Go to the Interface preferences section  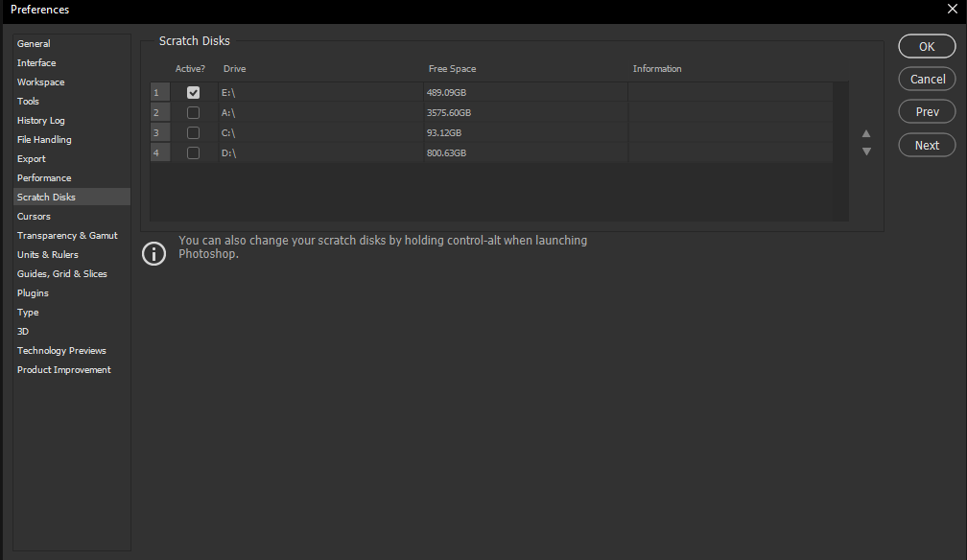tap(36, 63)
